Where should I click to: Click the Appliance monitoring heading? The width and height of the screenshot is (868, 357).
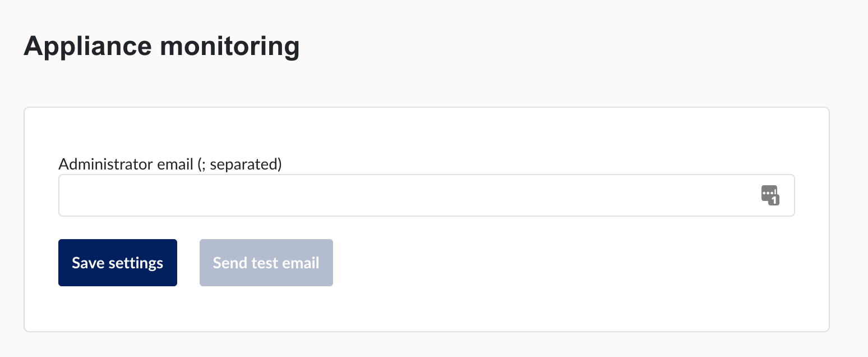(161, 45)
